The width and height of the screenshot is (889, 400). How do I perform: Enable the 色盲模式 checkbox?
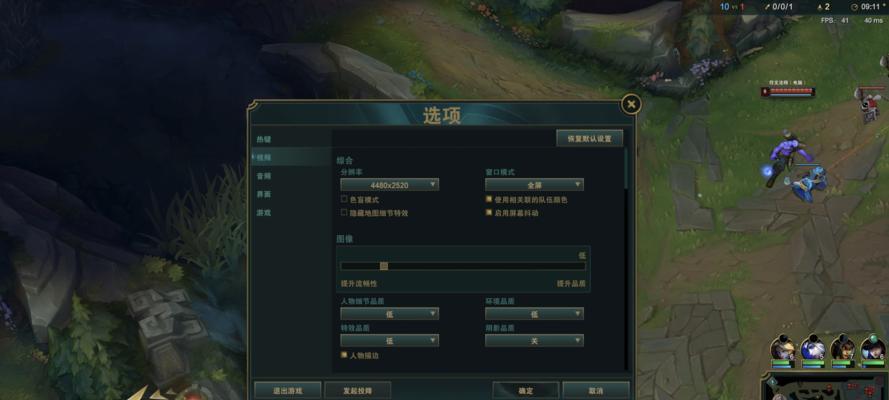pos(344,199)
